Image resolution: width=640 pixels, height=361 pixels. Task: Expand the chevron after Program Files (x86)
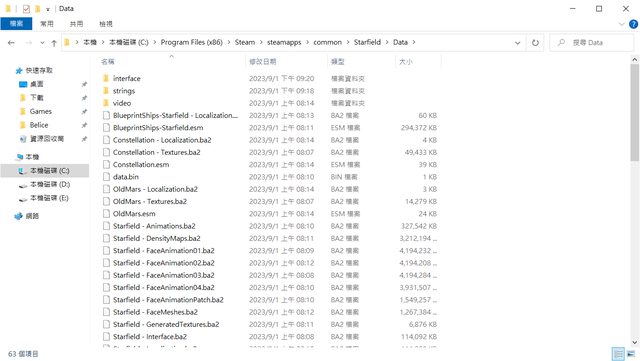coord(229,42)
